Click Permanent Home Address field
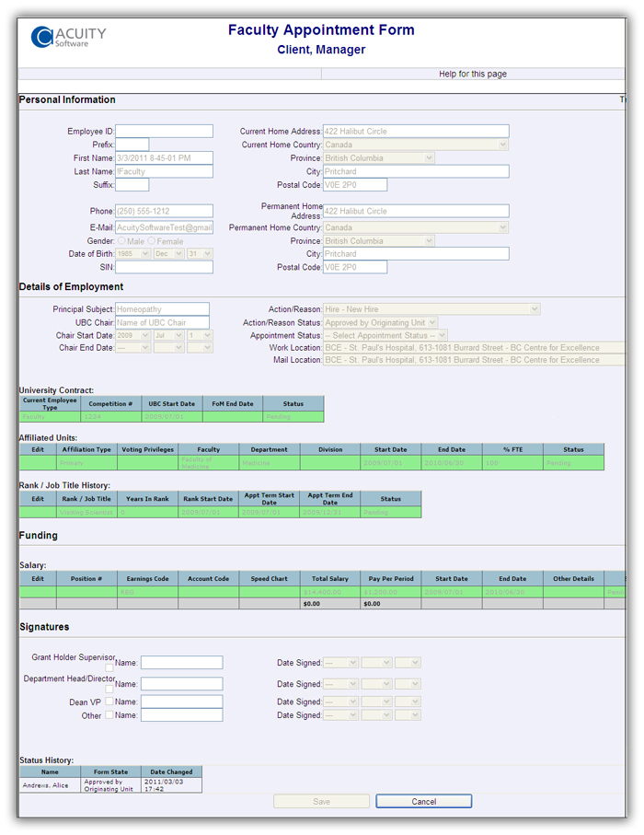 click(x=416, y=211)
